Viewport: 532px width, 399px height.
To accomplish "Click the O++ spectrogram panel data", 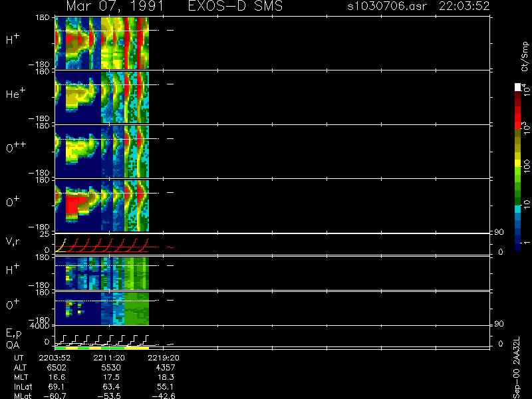I will [x=102, y=152].
